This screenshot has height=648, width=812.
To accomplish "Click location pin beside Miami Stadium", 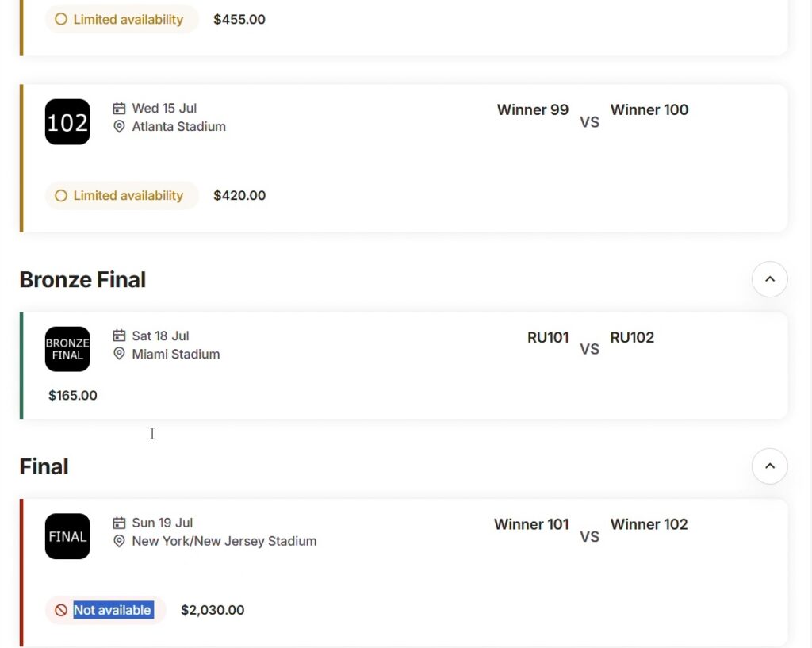I will coord(120,355).
